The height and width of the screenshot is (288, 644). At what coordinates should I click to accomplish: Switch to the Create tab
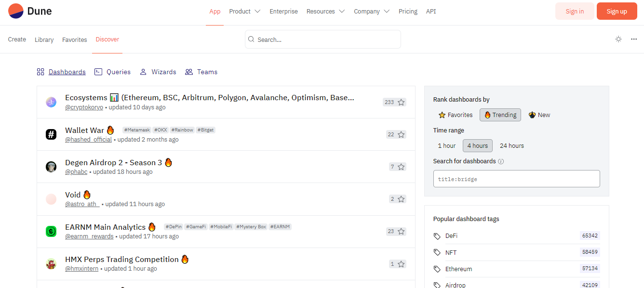click(17, 39)
